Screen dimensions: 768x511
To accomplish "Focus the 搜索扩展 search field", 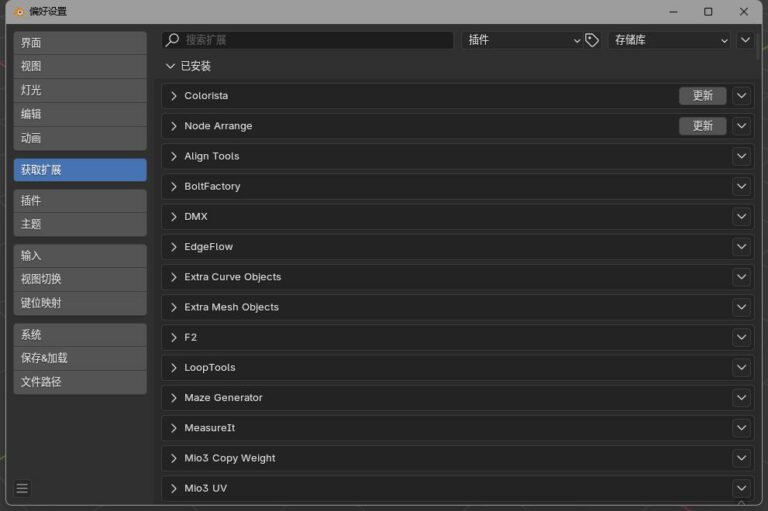I will [x=308, y=40].
